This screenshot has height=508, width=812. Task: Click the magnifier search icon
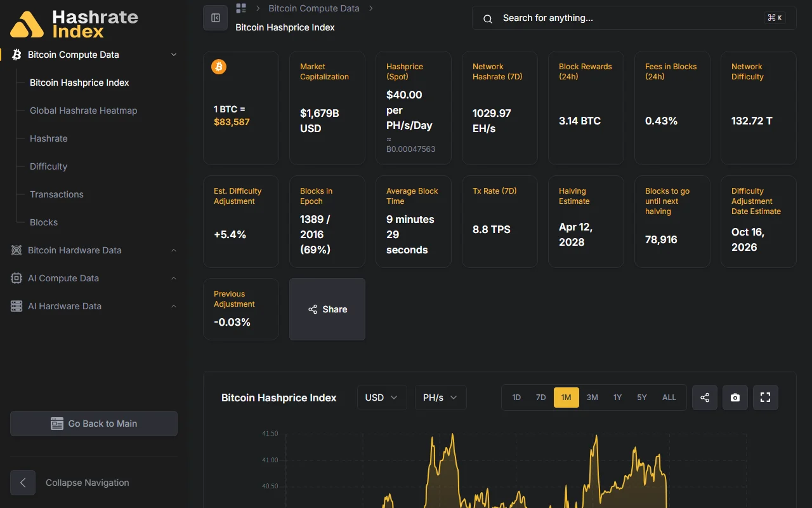tap(488, 18)
